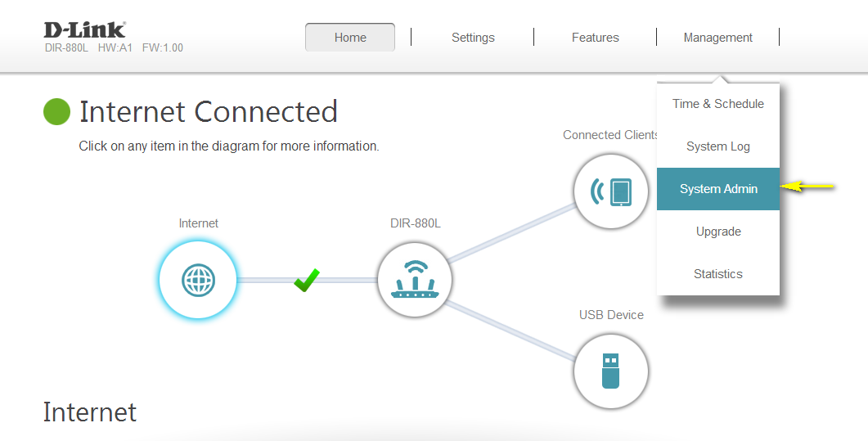Select the DIR-880L router icon
Viewport: 868px width, 441px height.
pos(415,280)
